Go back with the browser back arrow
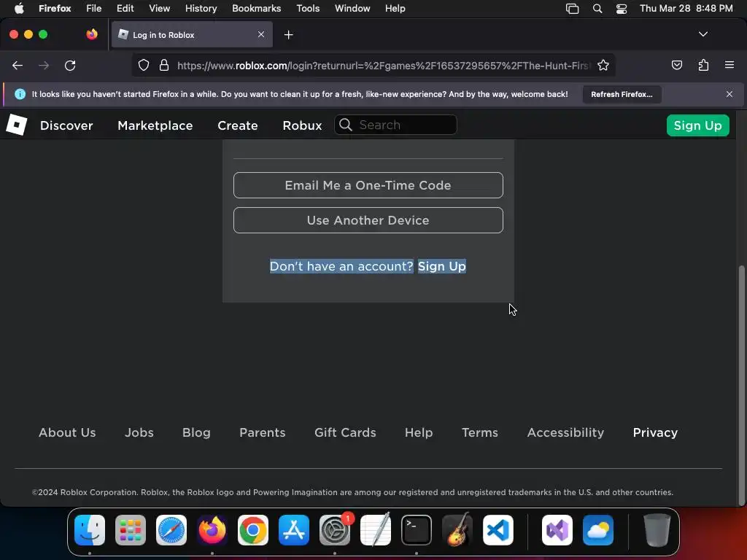 pos(18,66)
